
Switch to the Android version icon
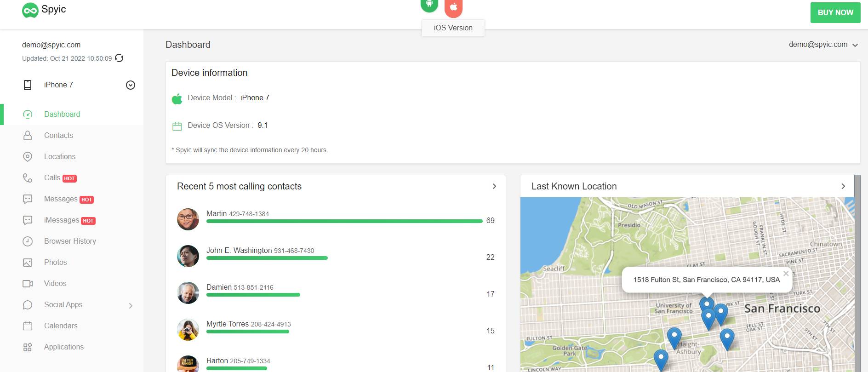click(x=429, y=5)
